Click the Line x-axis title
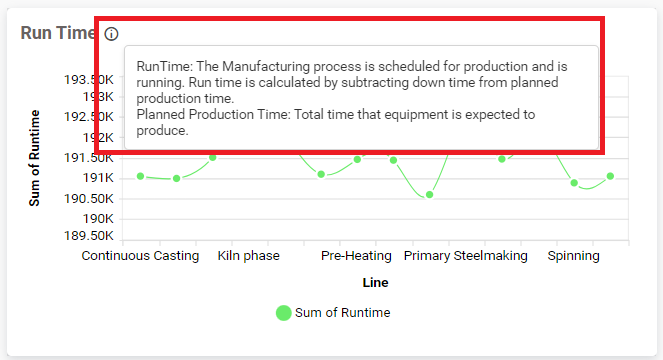 point(375,283)
